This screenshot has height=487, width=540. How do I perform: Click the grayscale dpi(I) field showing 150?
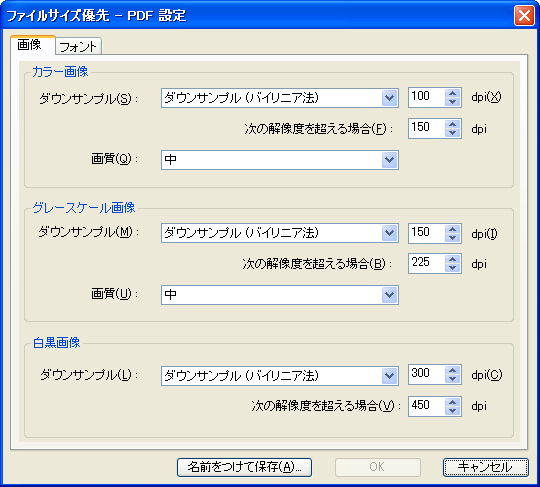click(427, 233)
